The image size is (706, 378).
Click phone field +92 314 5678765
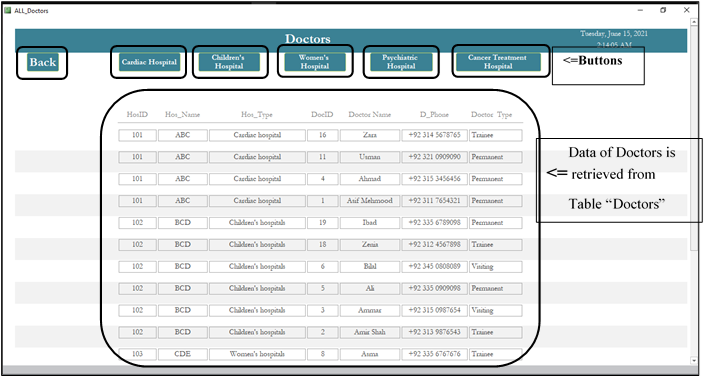[x=434, y=135]
